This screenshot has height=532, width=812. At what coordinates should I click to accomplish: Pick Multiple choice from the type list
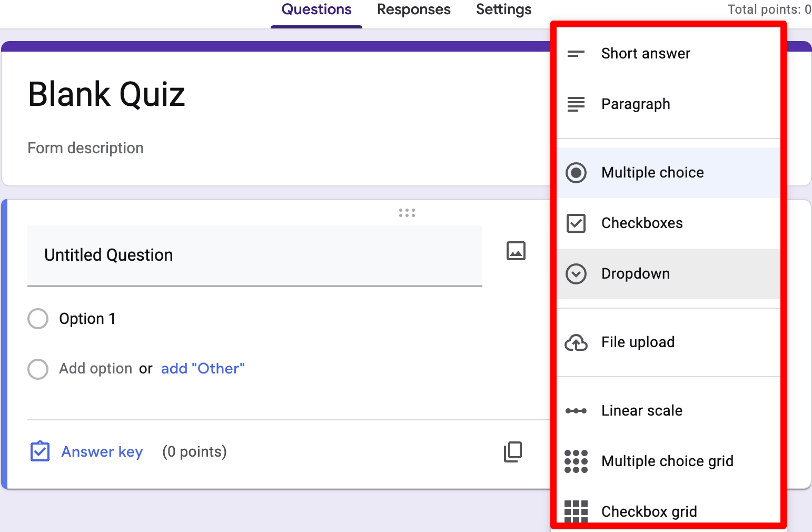652,173
